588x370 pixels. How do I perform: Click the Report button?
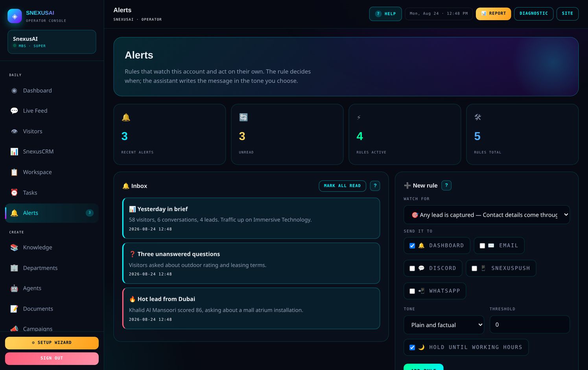click(x=494, y=14)
